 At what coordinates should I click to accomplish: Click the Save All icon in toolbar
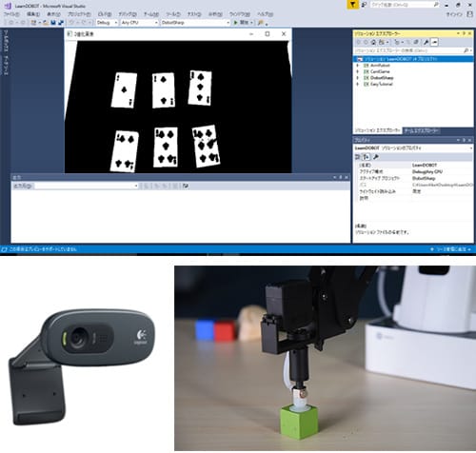pos(61,23)
